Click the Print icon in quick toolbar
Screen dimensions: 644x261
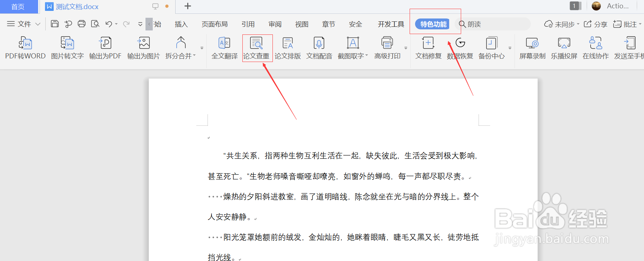pyautogui.click(x=82, y=24)
